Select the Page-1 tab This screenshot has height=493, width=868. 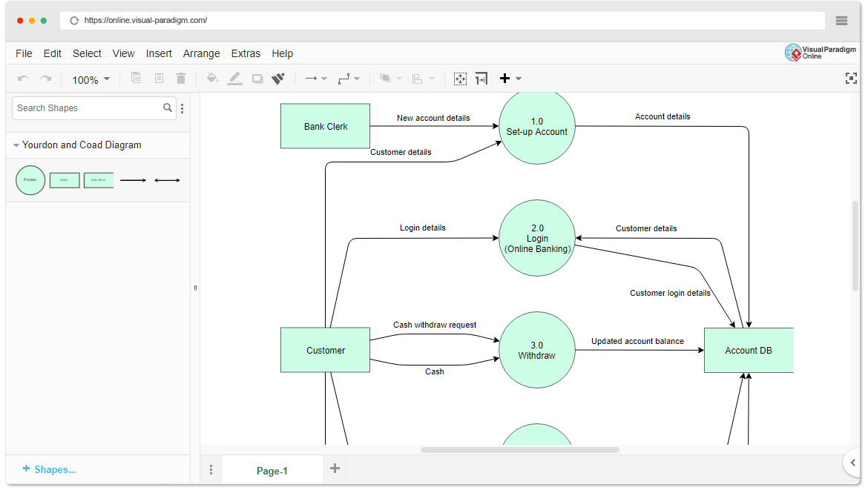coord(272,471)
